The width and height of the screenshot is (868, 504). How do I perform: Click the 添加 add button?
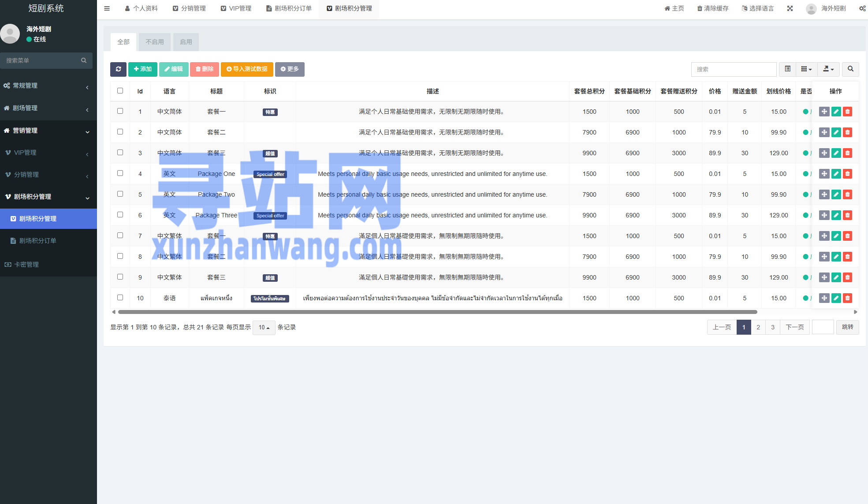(x=143, y=69)
